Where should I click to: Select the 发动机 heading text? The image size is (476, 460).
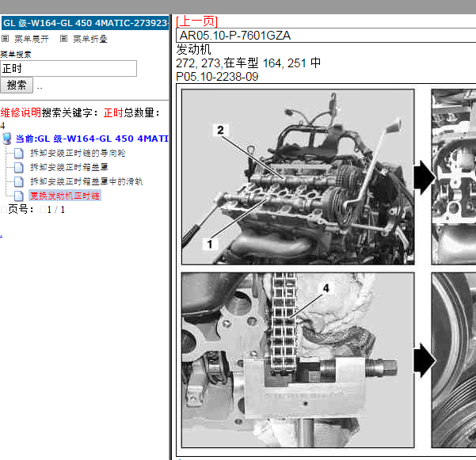(x=193, y=49)
